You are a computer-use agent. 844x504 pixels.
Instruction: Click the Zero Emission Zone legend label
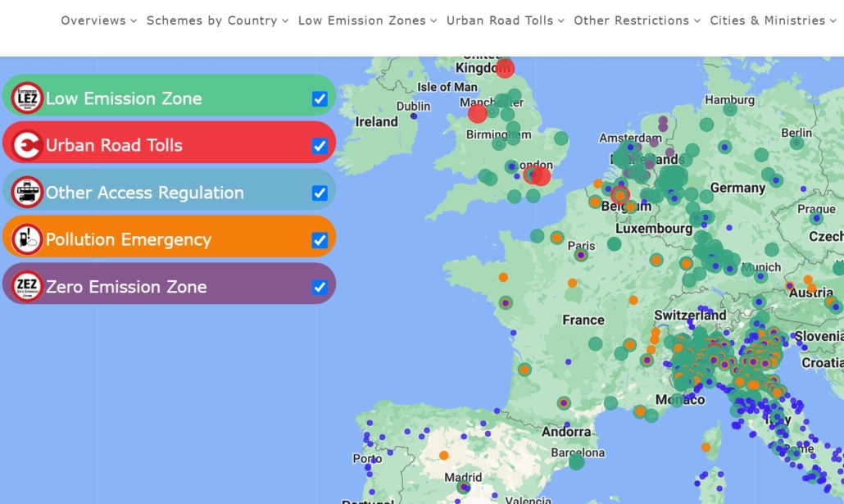[x=127, y=287]
